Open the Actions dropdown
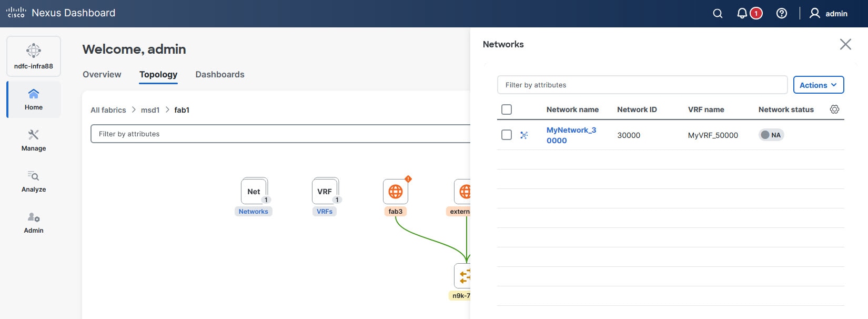Viewport: 868px width, 319px height. click(x=819, y=85)
